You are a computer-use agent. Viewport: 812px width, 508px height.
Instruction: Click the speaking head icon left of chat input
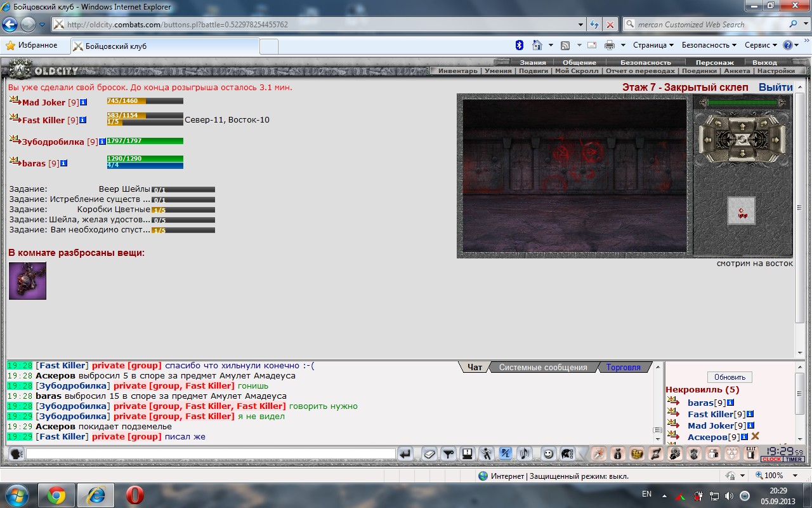(x=16, y=454)
